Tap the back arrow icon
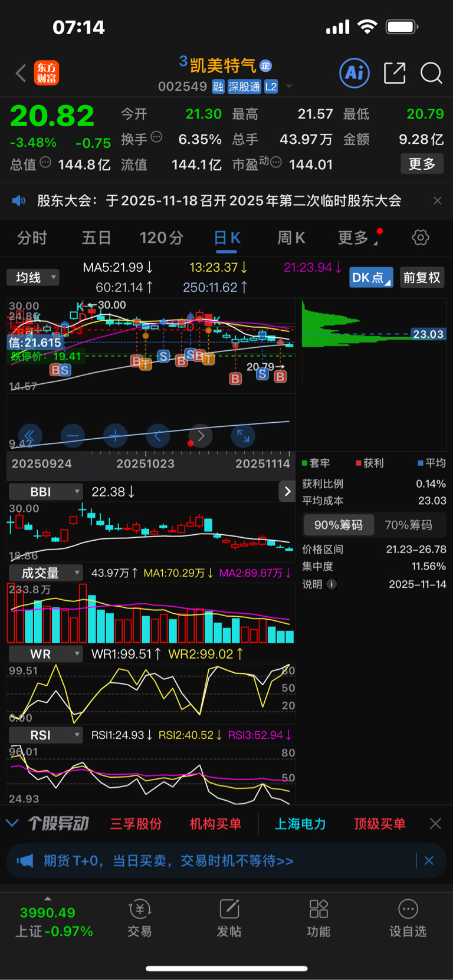Image resolution: width=453 pixels, height=980 pixels. [21, 73]
